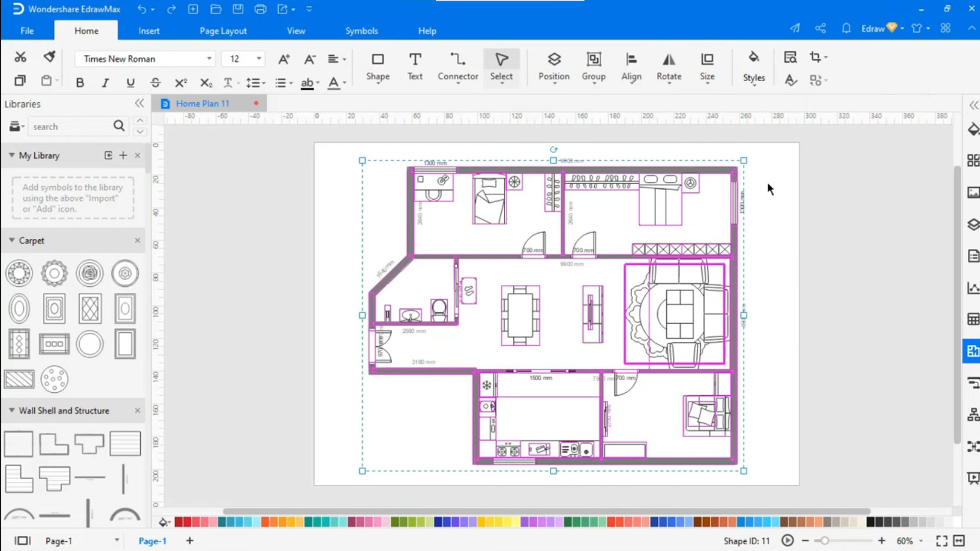Click the Crop tool icon
Screen dimensions: 980x551
[x=815, y=57]
